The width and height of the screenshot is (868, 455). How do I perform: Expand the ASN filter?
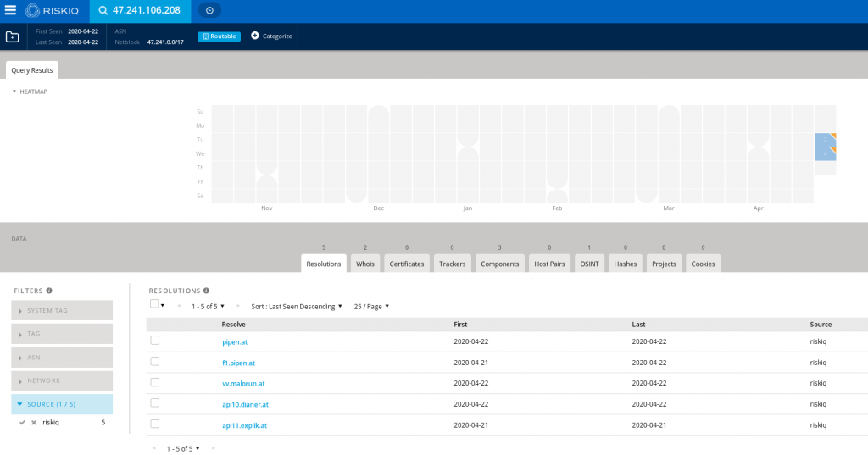62,358
